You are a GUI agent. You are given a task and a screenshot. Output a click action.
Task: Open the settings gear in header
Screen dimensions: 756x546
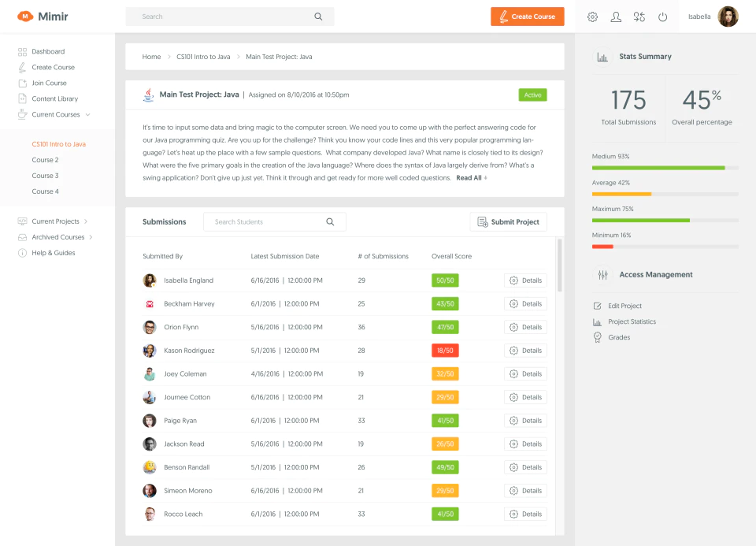592,17
